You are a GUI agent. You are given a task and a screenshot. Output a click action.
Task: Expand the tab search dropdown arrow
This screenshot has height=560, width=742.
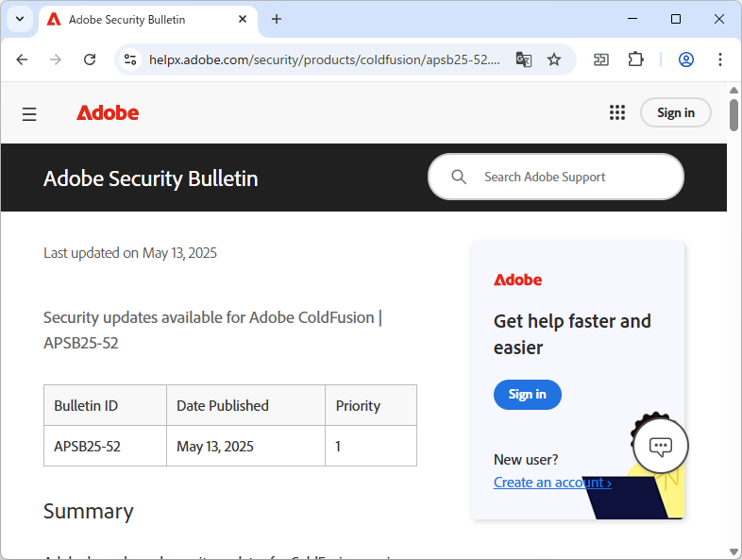coord(19,19)
